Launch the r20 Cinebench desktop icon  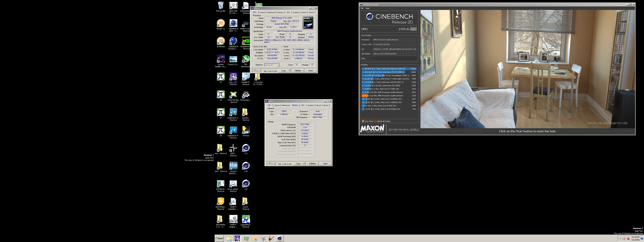246,185
